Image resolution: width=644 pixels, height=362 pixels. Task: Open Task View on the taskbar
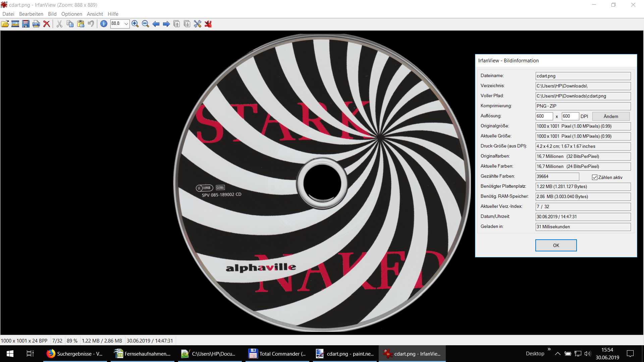(30, 354)
